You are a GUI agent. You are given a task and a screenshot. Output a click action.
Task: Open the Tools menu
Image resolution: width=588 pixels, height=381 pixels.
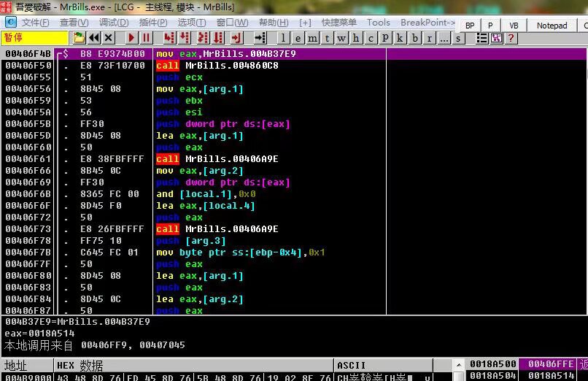pyautogui.click(x=379, y=23)
